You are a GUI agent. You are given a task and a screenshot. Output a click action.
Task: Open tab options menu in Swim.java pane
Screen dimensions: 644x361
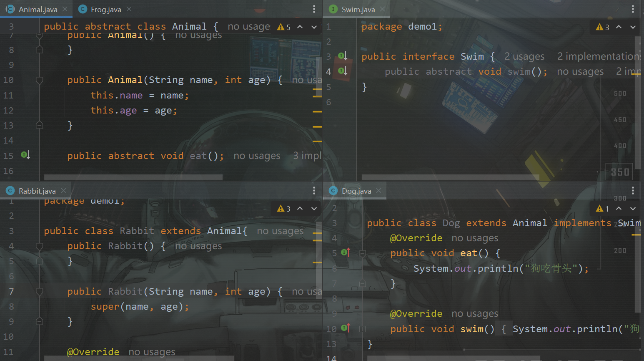tap(633, 9)
